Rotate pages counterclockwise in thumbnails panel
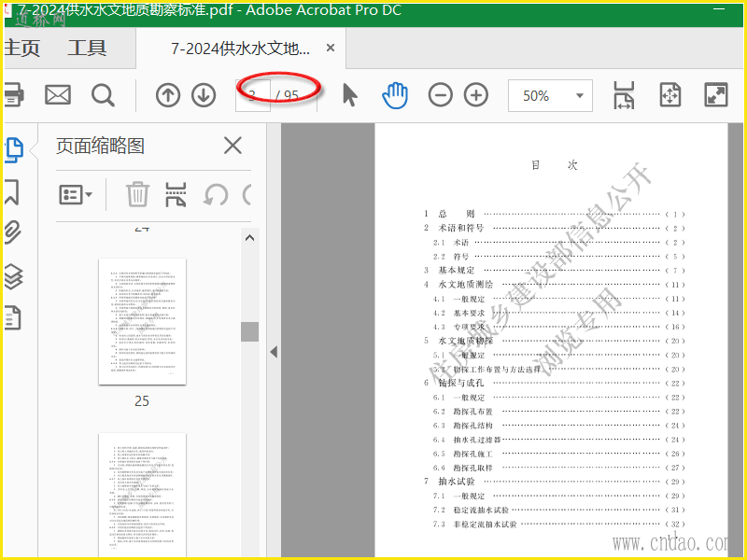Screen dimensions: 747x560 [216, 195]
